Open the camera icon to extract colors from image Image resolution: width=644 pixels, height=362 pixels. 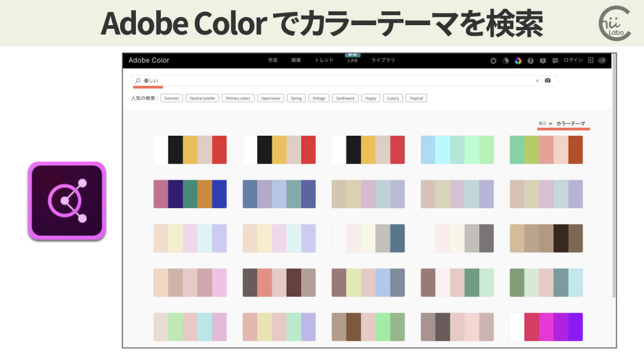point(547,80)
